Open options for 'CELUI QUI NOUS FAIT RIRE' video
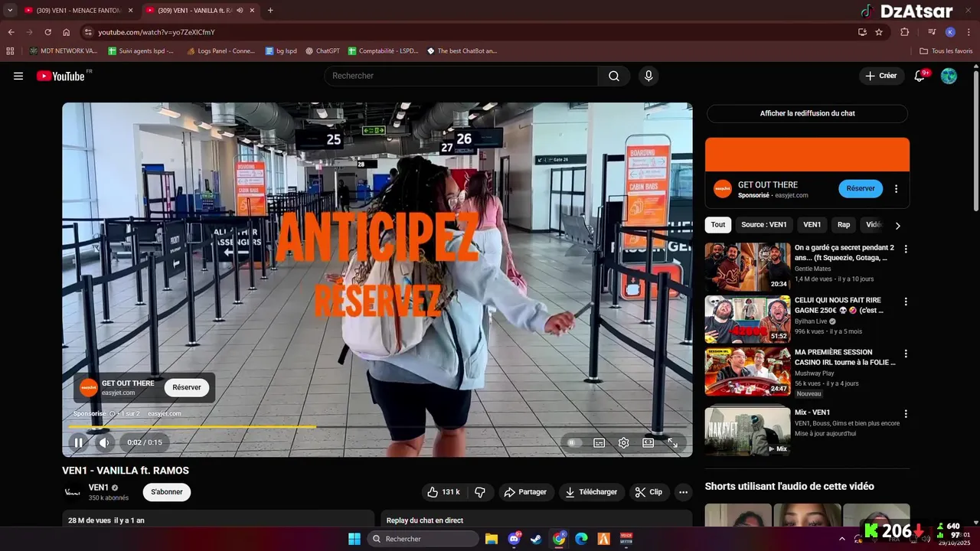 [906, 302]
